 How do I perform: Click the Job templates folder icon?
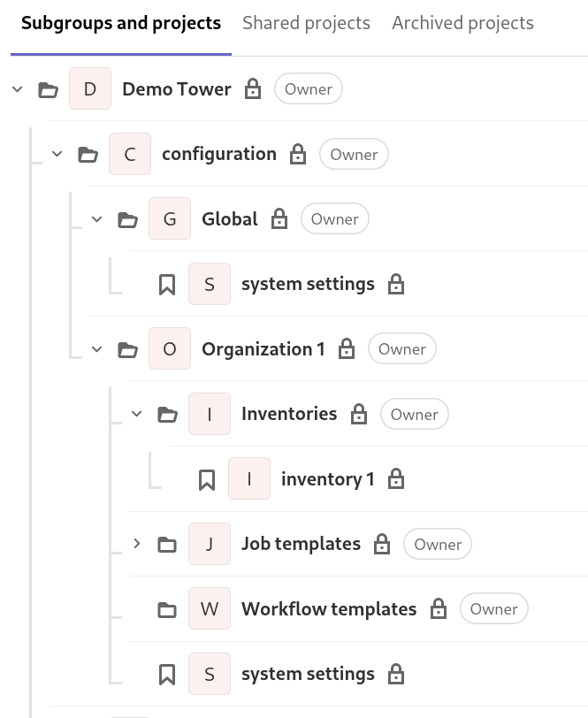pos(167,545)
